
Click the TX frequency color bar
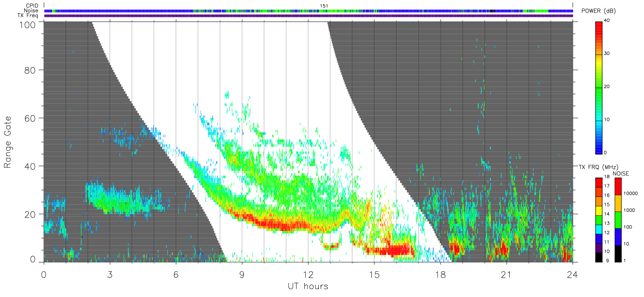(599, 219)
